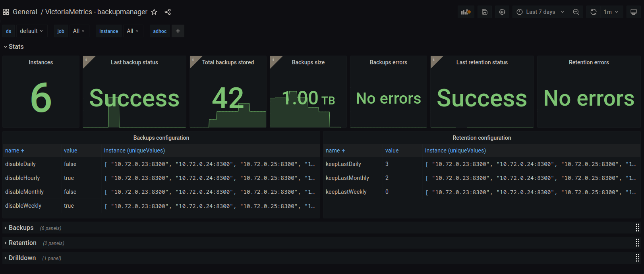Click the keepLastDaily value 3

[387, 164]
